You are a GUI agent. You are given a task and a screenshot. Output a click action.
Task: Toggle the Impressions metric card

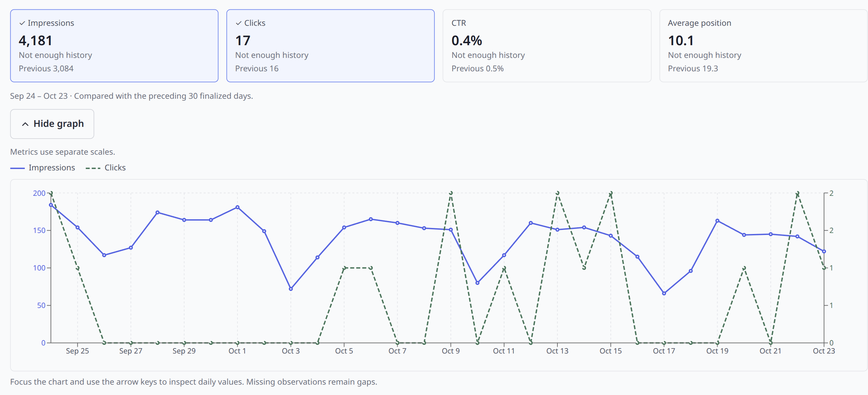(x=114, y=46)
